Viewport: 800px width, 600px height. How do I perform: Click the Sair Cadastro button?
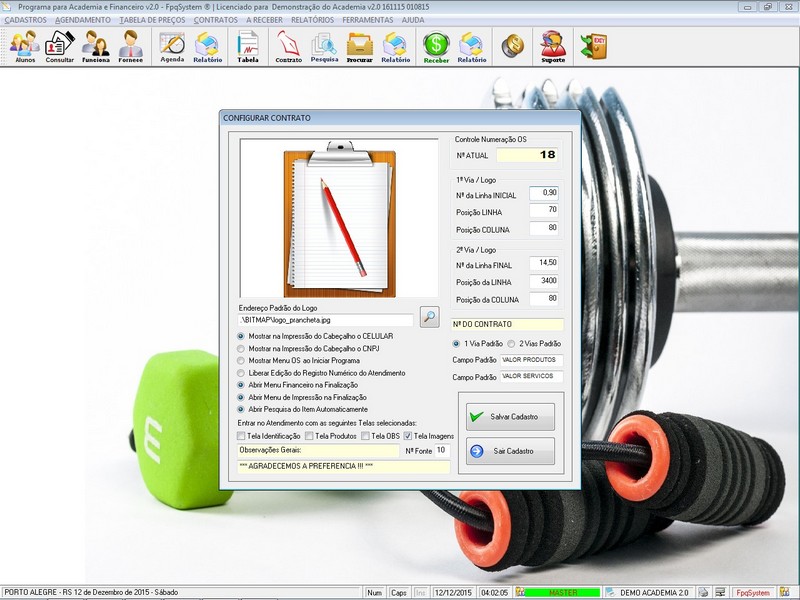[x=510, y=451]
